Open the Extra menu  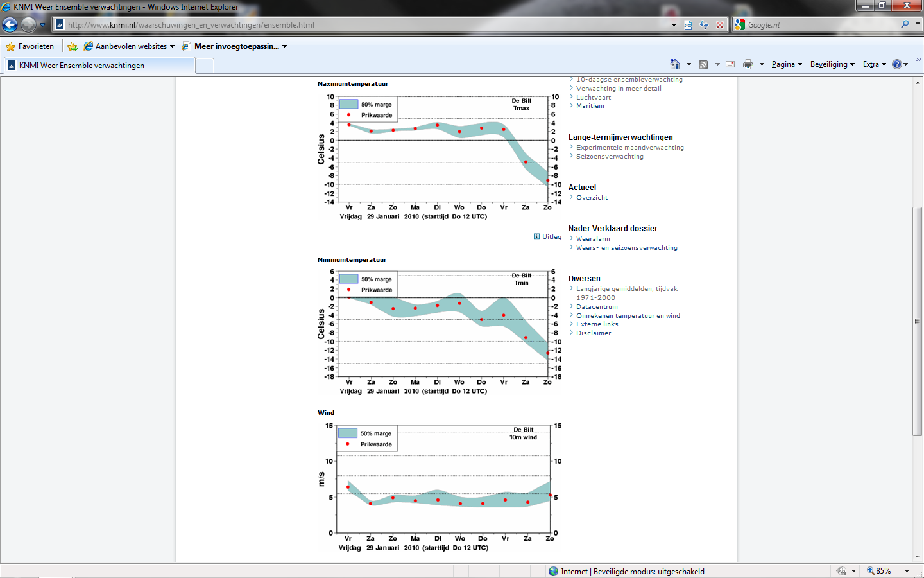pos(874,64)
